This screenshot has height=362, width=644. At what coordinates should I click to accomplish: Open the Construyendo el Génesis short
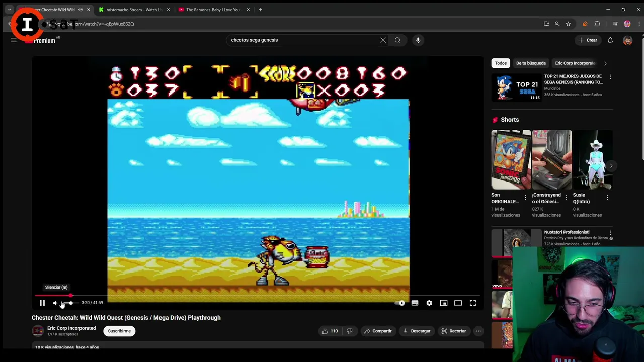click(552, 159)
